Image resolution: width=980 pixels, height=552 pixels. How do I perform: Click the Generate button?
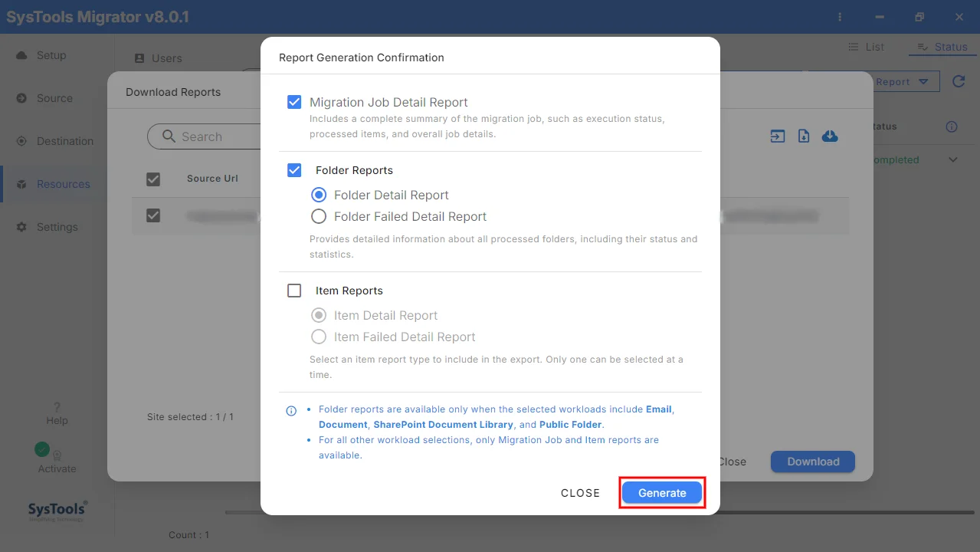(662, 493)
